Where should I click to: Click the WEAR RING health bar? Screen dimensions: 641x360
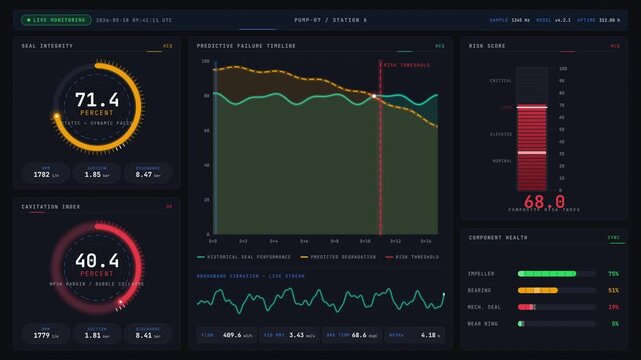556,324
